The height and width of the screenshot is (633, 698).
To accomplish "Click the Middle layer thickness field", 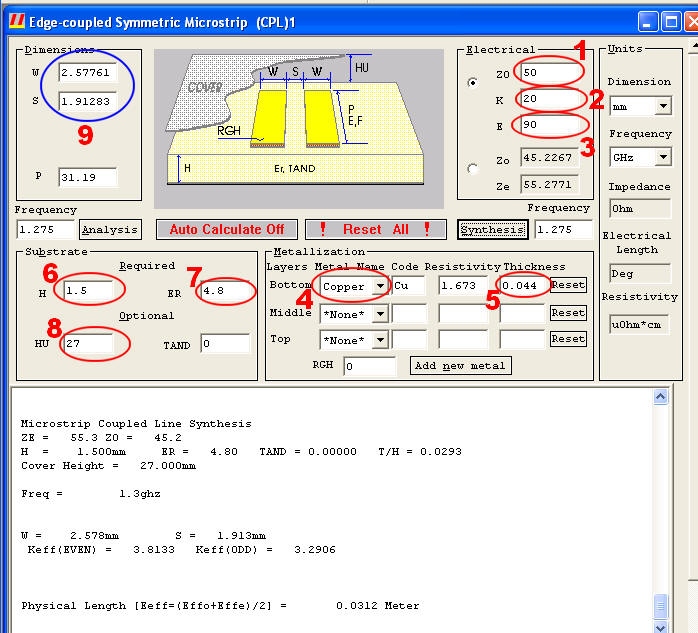I will (x=523, y=314).
